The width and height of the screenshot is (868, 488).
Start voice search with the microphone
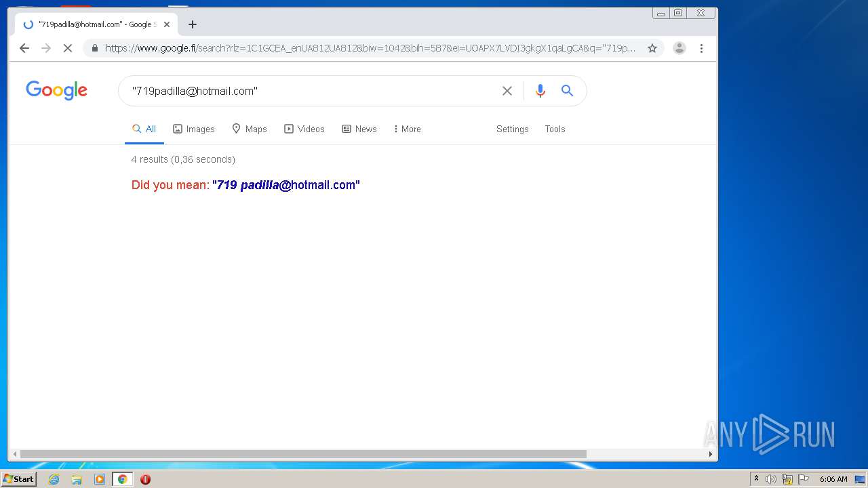pos(540,91)
